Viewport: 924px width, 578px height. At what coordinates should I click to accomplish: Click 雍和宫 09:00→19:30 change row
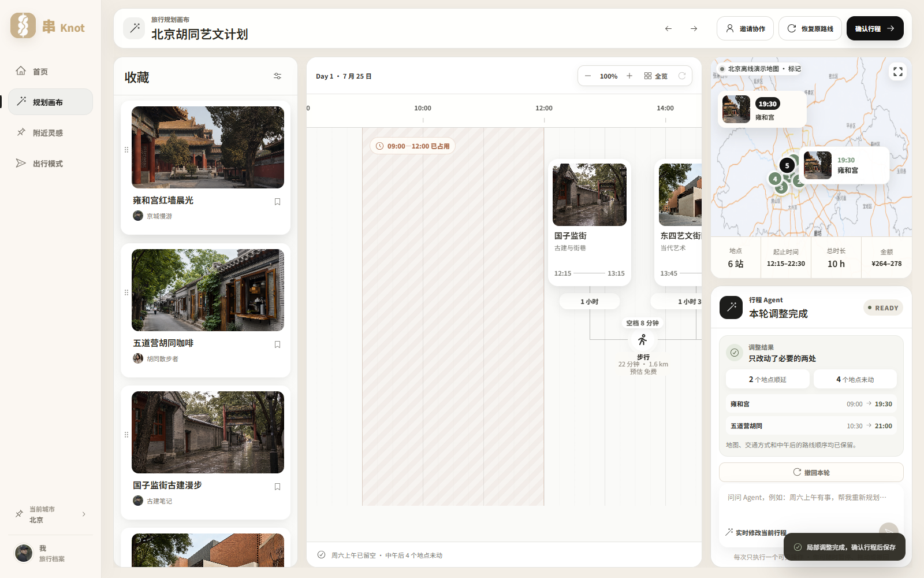pyautogui.click(x=811, y=404)
